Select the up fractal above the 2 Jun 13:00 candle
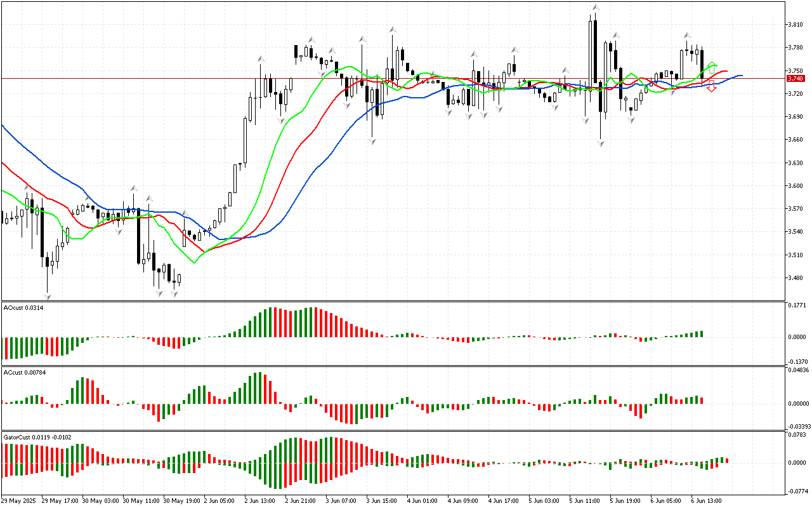Viewport: 812px width, 508px height. pos(260,58)
